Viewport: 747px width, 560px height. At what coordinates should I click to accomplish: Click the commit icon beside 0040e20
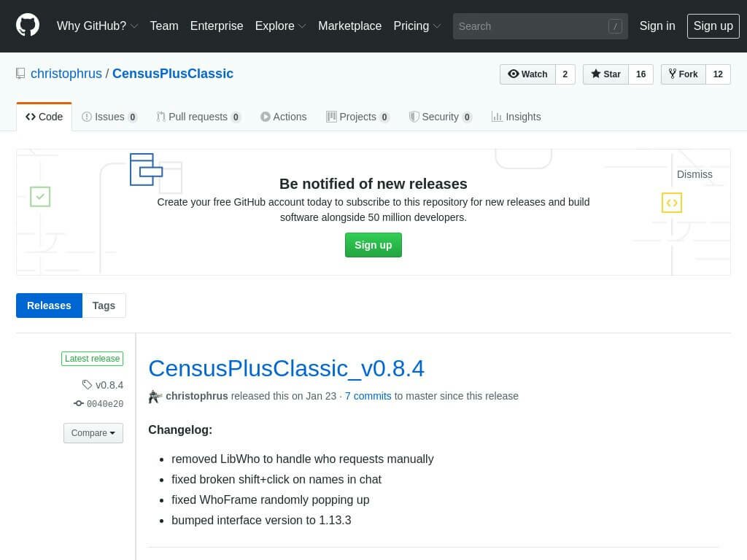coord(79,403)
